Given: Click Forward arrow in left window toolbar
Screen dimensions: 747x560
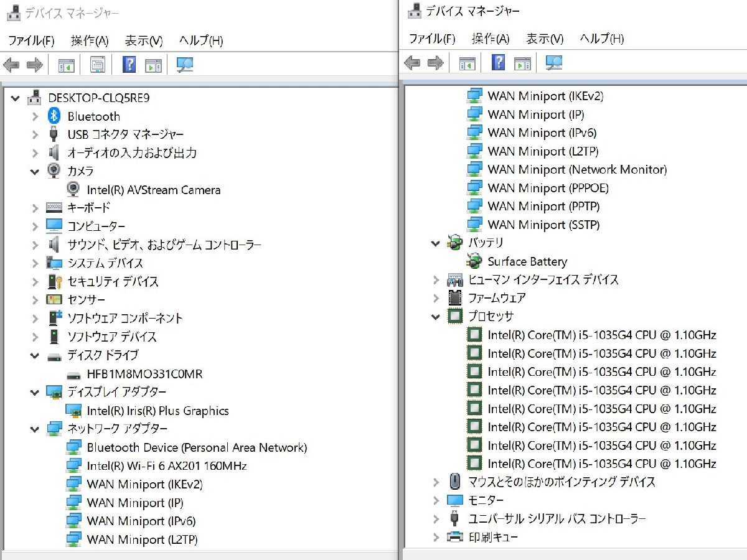Looking at the screenshot, I should point(35,65).
